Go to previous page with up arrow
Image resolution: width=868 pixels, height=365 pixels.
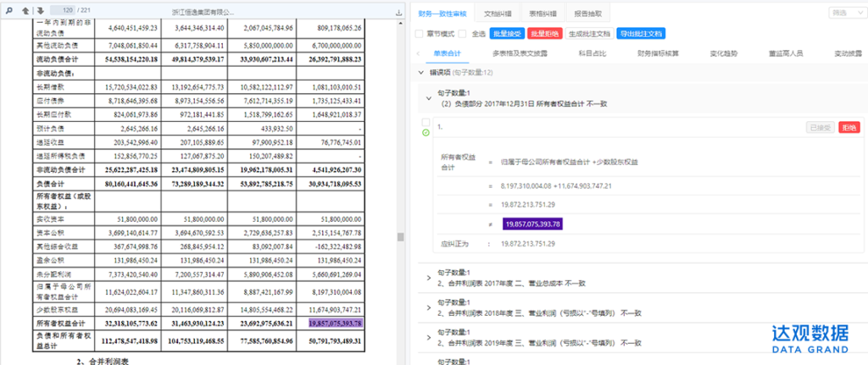pos(25,11)
